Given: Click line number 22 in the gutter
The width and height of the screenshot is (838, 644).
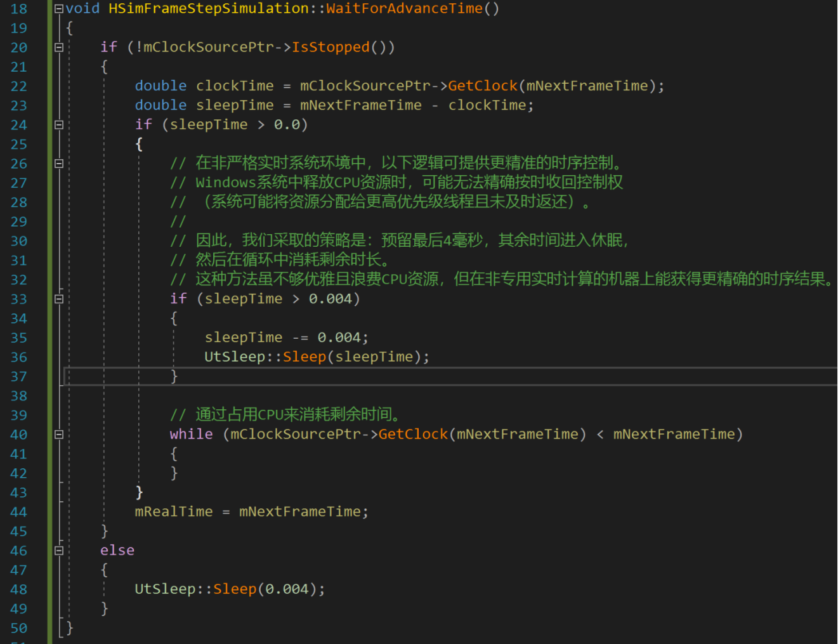Looking at the screenshot, I should 19,86.
